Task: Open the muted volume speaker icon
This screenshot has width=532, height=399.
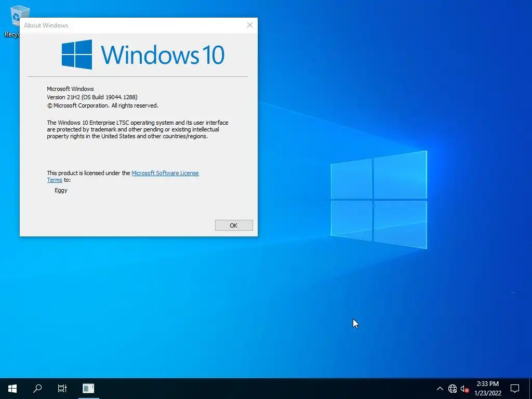Action: pyautogui.click(x=464, y=389)
